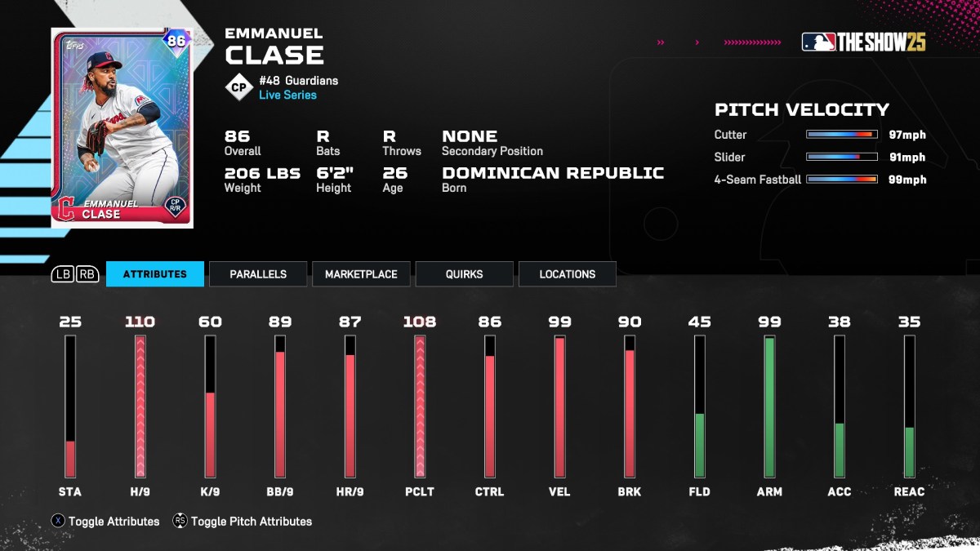980x551 pixels.
Task: Click the MLB The Show 25 logo
Action: (864, 42)
